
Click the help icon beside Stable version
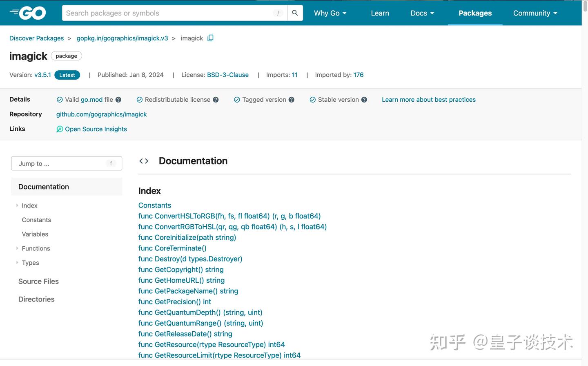364,99
